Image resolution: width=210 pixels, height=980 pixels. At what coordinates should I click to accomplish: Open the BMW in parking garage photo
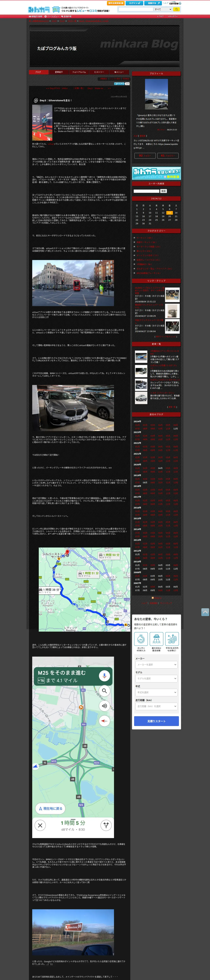pyautogui.click(x=73, y=408)
